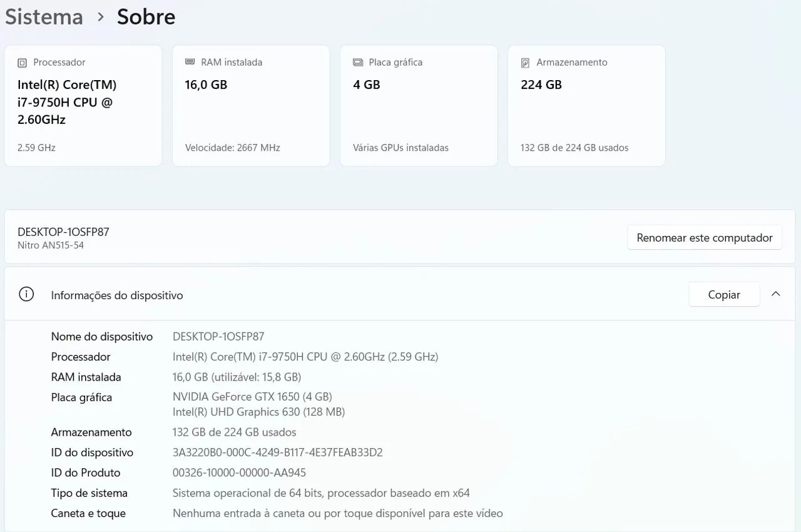Click the ID do dispositivo label

(x=92, y=452)
